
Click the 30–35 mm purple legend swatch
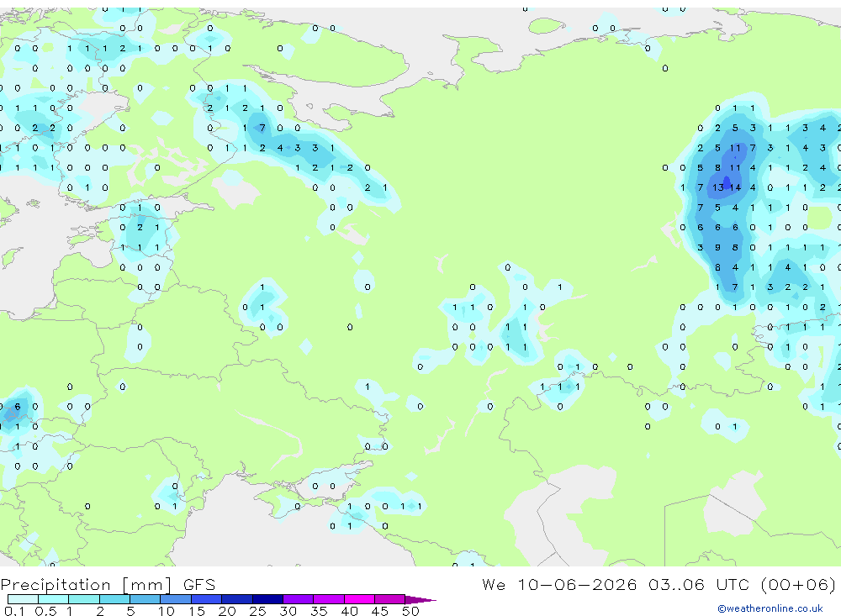[x=298, y=599]
